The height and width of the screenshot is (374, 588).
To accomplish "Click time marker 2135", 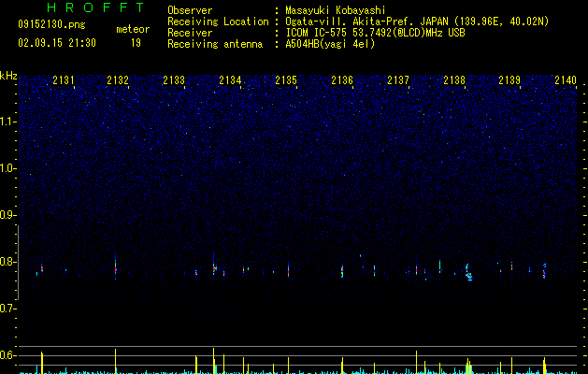I will click(x=286, y=80).
